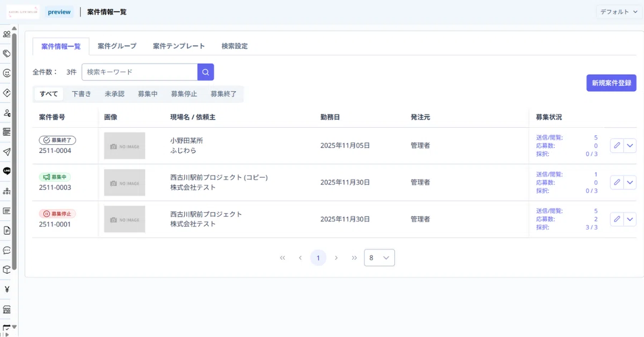The width and height of the screenshot is (644, 337).
Task: Open the storefront sidebar icon
Action: 7,309
